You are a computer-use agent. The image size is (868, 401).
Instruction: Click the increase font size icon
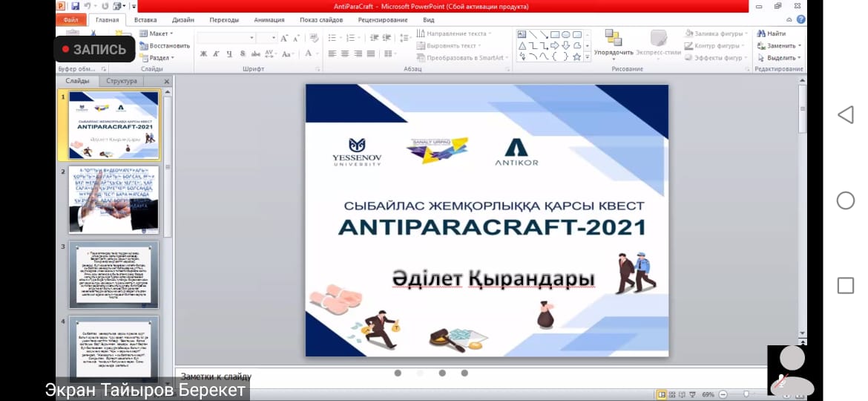point(286,38)
